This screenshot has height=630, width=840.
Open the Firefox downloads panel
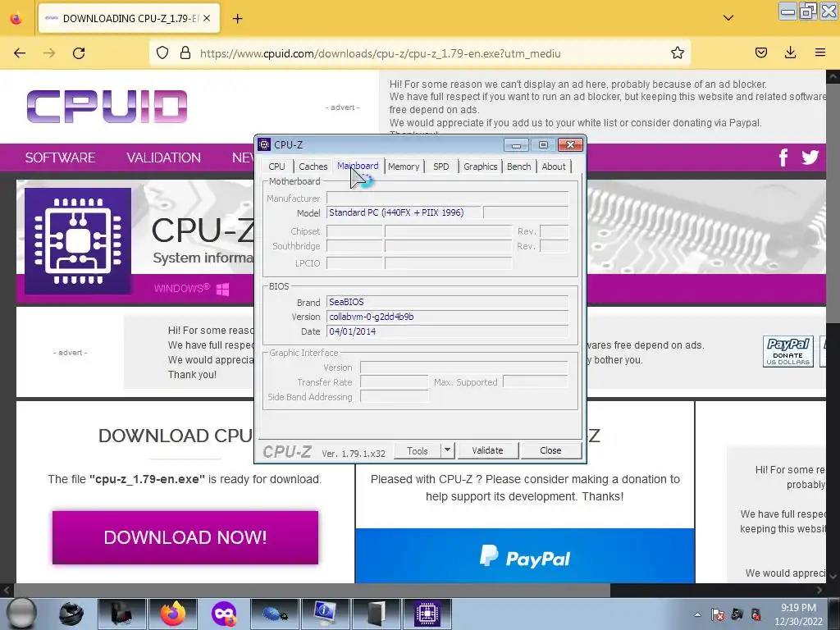[x=790, y=52]
